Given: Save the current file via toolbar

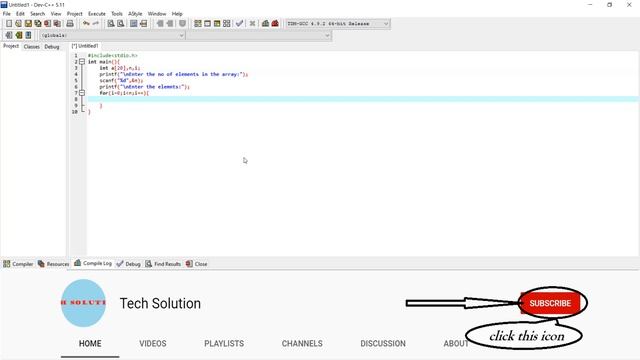Looking at the screenshot, I should click(x=28, y=24).
